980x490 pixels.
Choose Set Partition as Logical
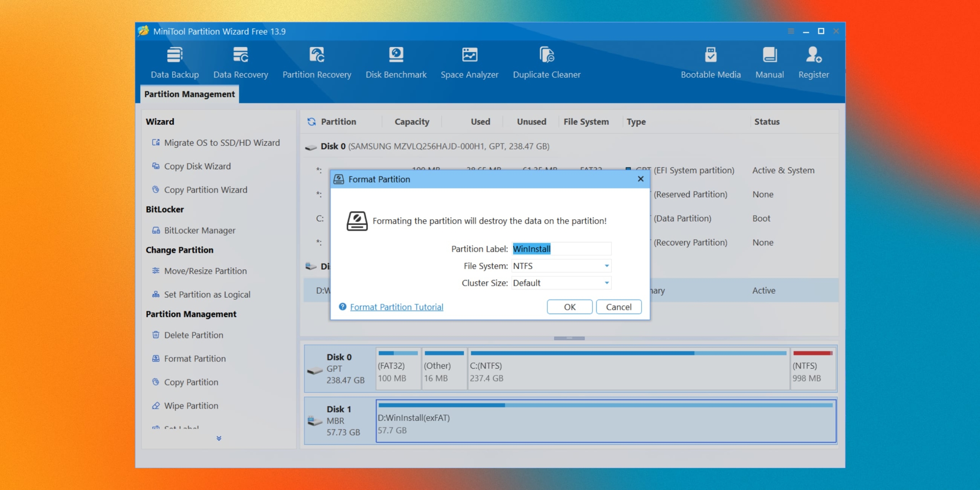[201, 294]
